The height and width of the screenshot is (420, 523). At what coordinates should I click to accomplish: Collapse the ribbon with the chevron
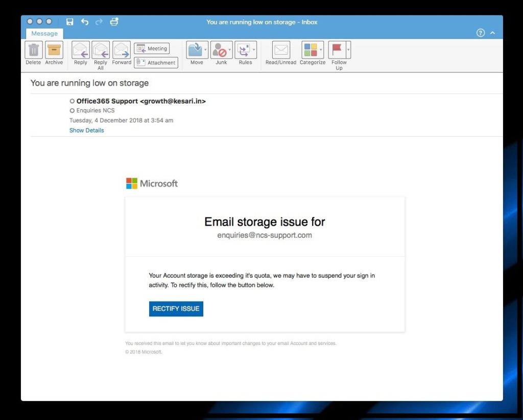[493, 33]
